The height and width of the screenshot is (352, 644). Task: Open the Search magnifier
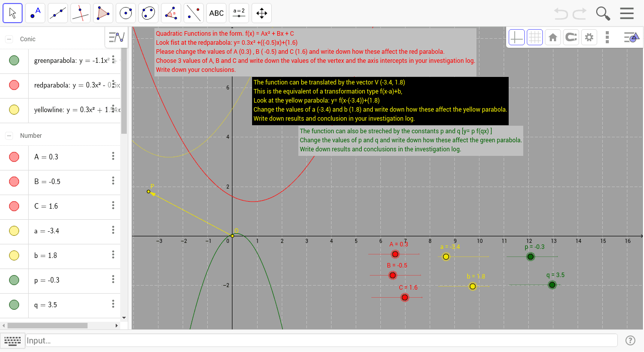click(x=603, y=13)
